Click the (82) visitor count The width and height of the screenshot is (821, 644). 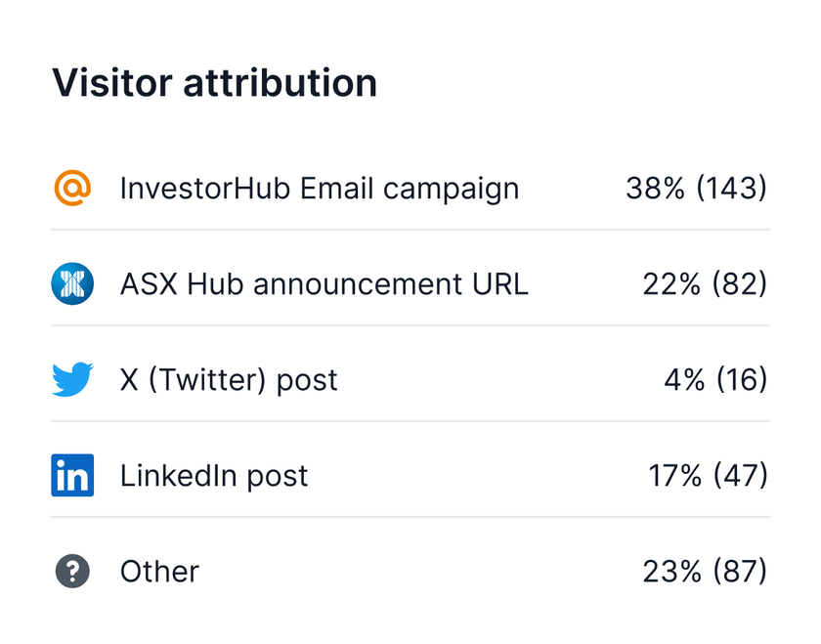pos(739,283)
